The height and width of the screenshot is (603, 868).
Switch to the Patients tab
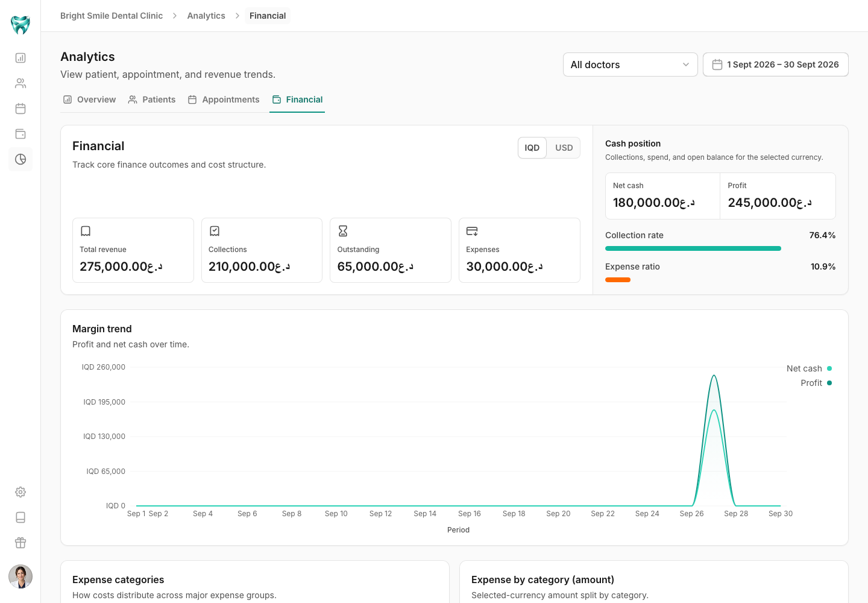click(x=152, y=99)
